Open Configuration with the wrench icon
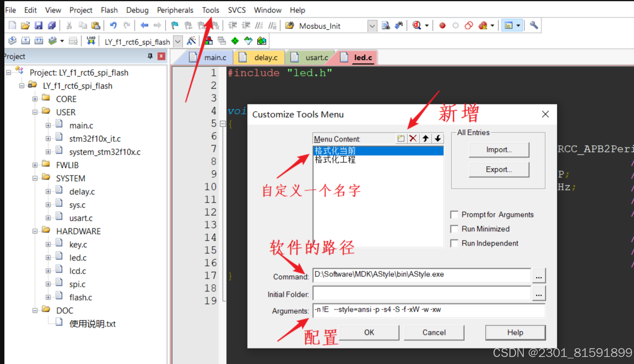This screenshot has height=364, width=634. 534,25
